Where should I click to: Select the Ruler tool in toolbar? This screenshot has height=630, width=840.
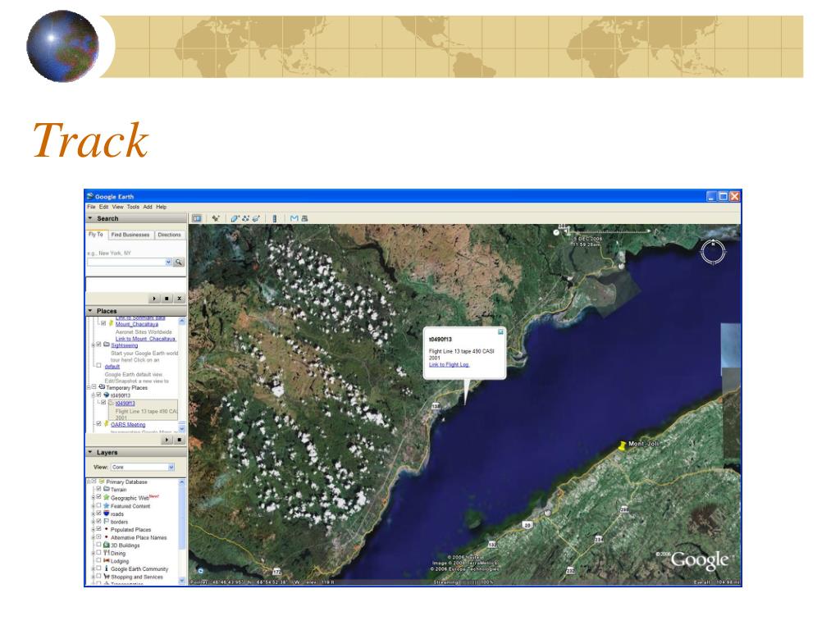[275, 218]
